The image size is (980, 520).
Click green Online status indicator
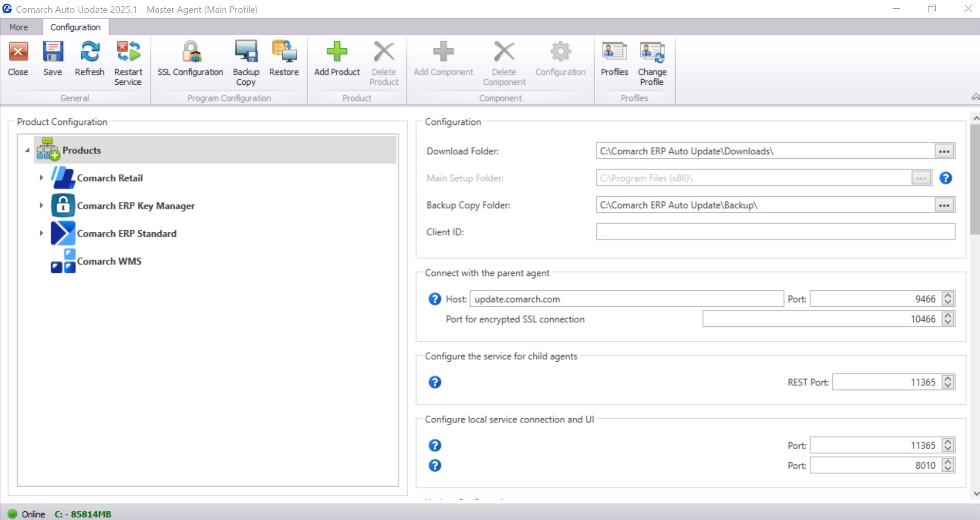pyautogui.click(x=12, y=514)
